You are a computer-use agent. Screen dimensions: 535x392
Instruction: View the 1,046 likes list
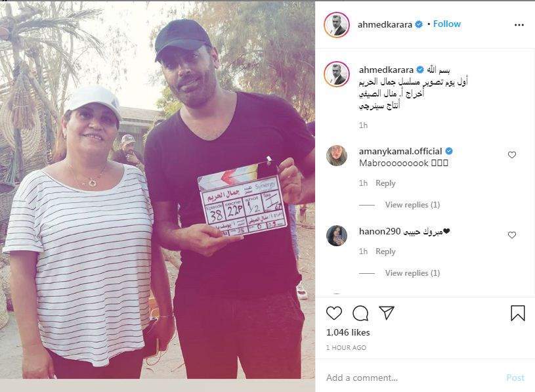pyautogui.click(x=348, y=332)
